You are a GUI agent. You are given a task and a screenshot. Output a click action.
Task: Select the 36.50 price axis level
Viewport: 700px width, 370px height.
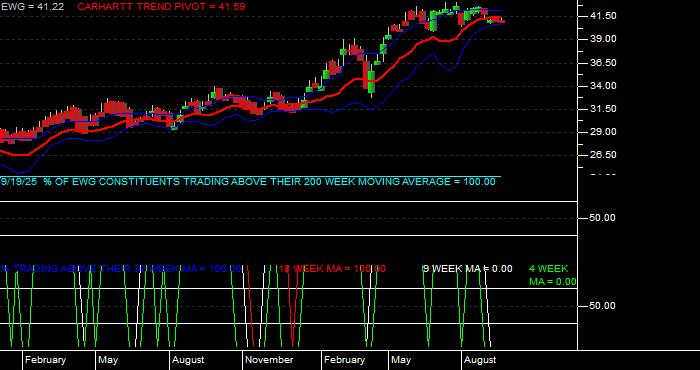click(x=604, y=63)
